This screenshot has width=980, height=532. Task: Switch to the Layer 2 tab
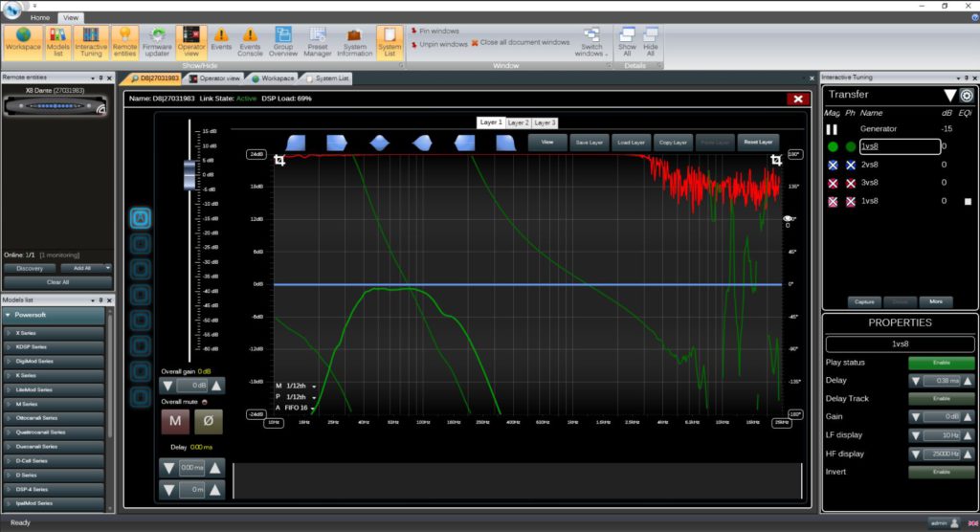pos(518,123)
